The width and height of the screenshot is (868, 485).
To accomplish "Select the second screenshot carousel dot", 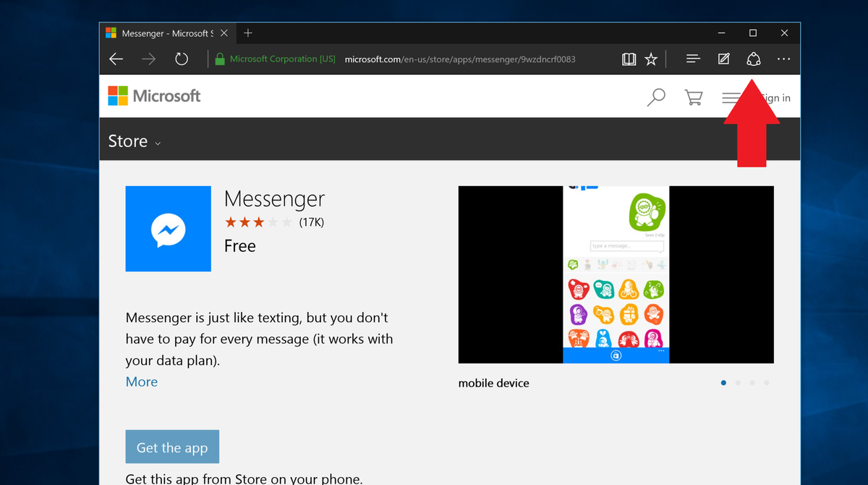I will point(738,383).
